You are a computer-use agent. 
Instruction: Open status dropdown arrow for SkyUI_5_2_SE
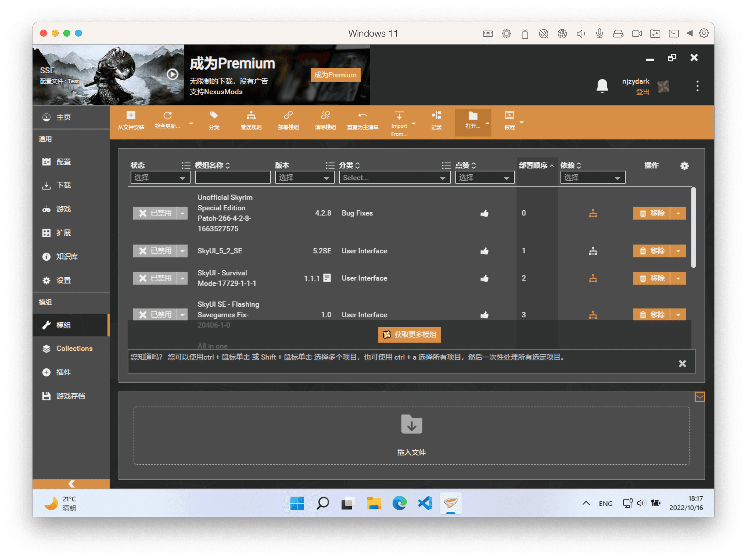[182, 251]
